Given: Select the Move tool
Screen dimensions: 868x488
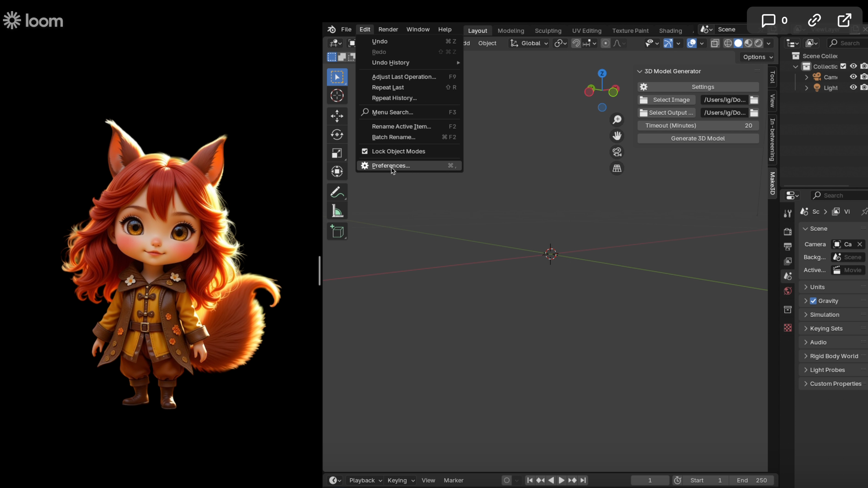Looking at the screenshot, I should coord(337,116).
